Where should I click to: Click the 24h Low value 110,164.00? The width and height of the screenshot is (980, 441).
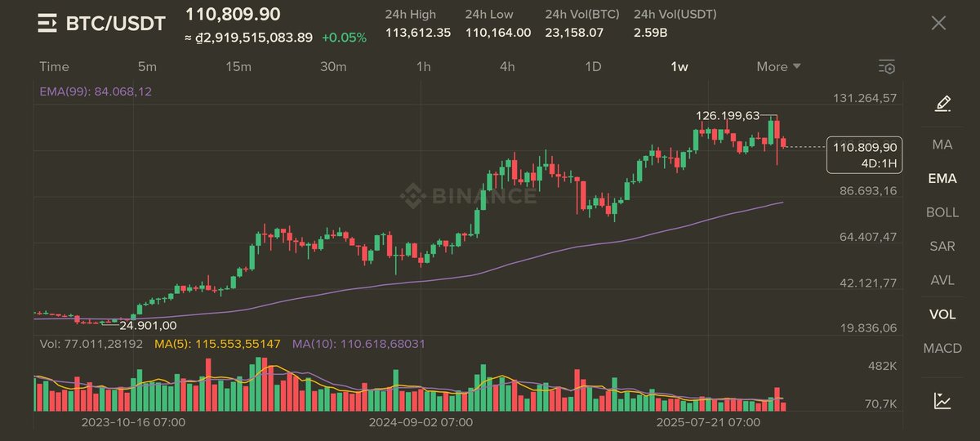[498, 33]
